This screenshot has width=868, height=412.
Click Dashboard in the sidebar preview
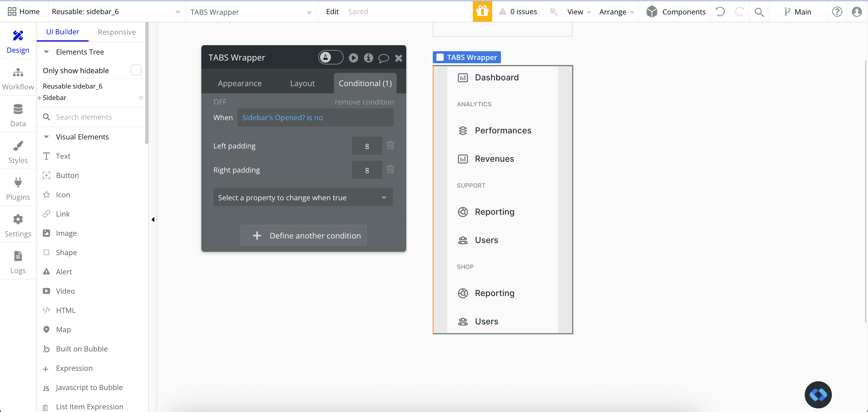[496, 77]
